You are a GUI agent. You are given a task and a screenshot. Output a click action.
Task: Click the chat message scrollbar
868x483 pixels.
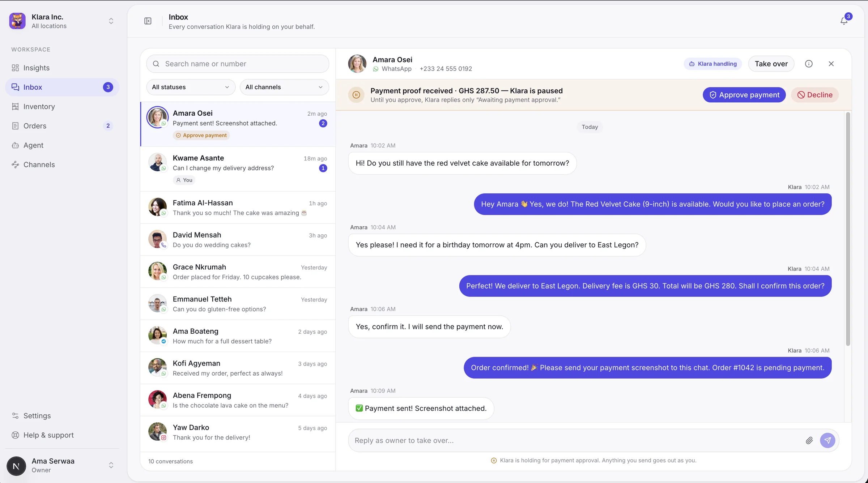(x=848, y=229)
